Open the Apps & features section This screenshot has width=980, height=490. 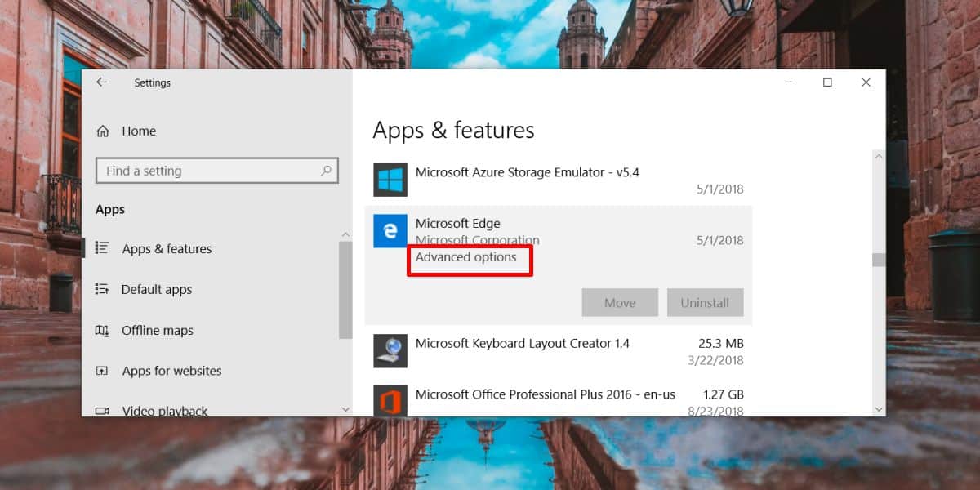tap(167, 249)
